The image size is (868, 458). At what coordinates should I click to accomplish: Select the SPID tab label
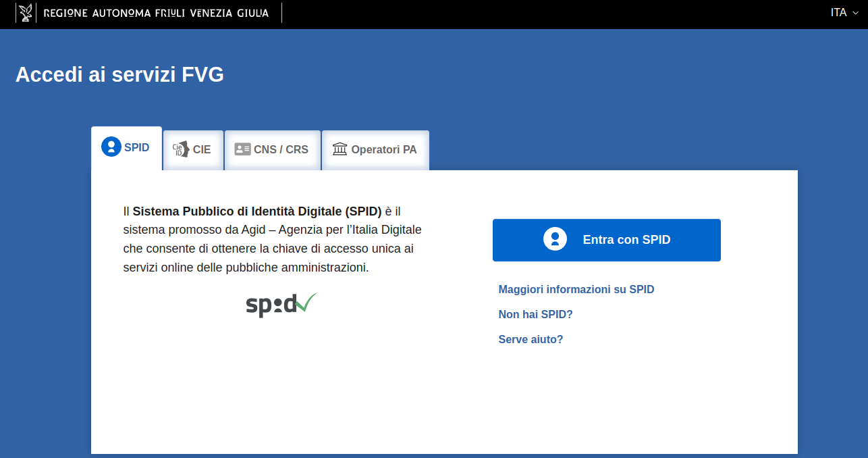[137, 147]
